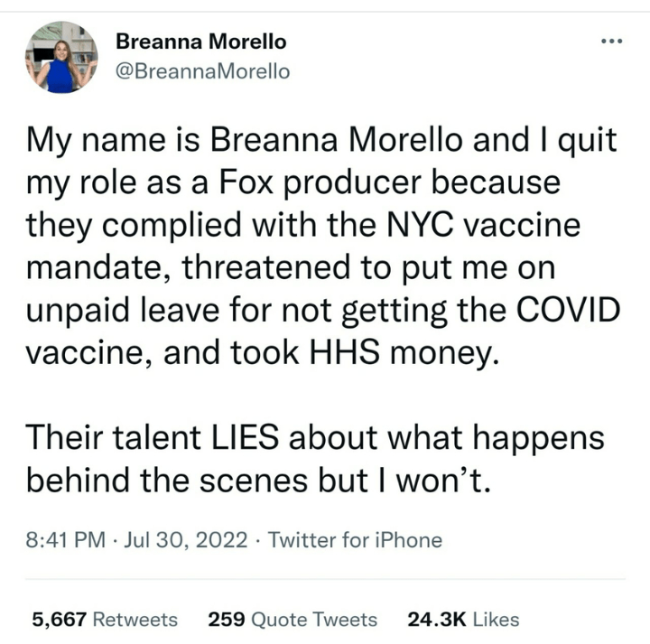Click the 8:41 PM timestamp
650x644 pixels.
coord(65,541)
